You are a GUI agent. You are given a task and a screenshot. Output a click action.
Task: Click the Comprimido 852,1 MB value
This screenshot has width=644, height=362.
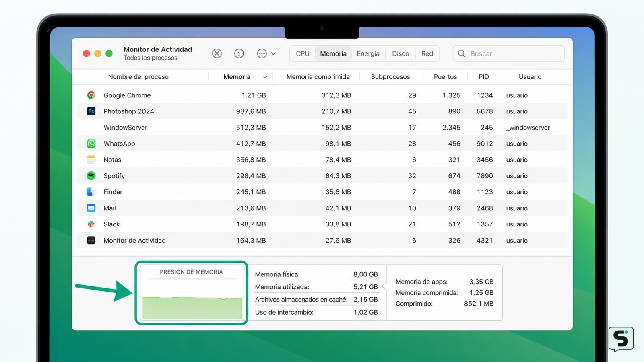479,304
